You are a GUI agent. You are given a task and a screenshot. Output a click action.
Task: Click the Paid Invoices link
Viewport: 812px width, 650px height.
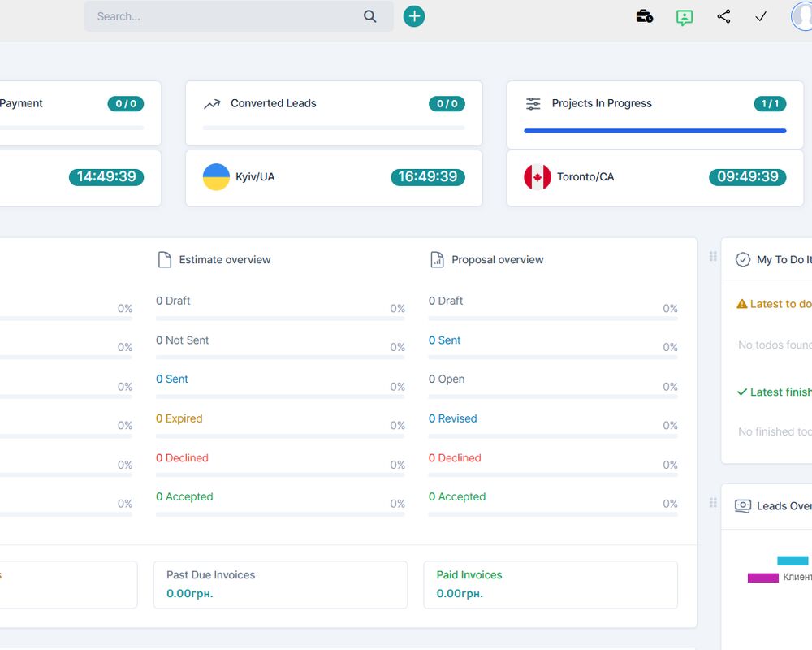469,574
